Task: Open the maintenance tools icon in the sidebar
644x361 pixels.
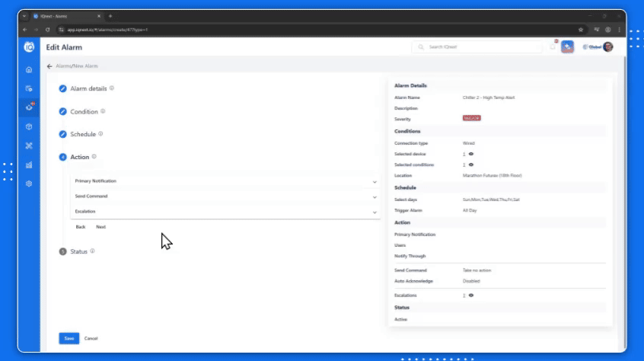Action: (29, 145)
